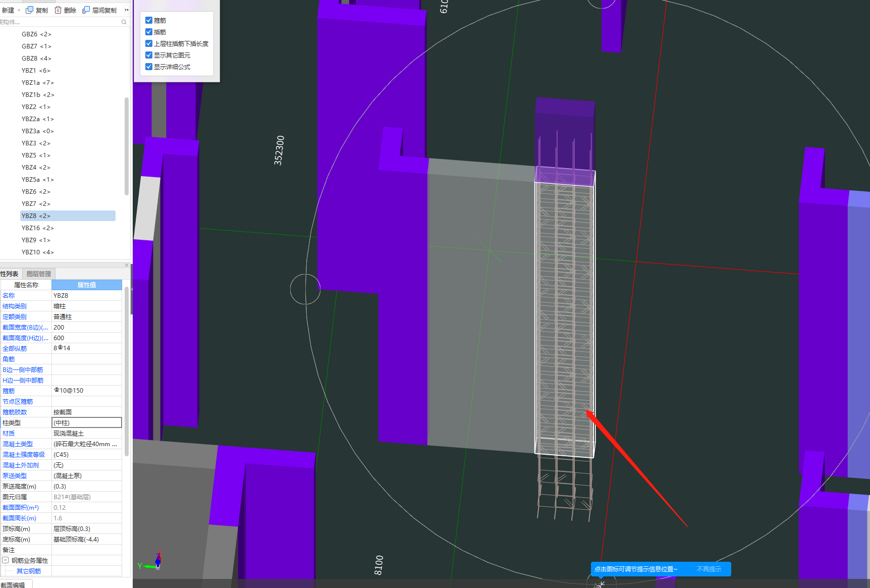Select YBZ9 <1> in component list
This screenshot has height=588, width=870.
(x=36, y=240)
